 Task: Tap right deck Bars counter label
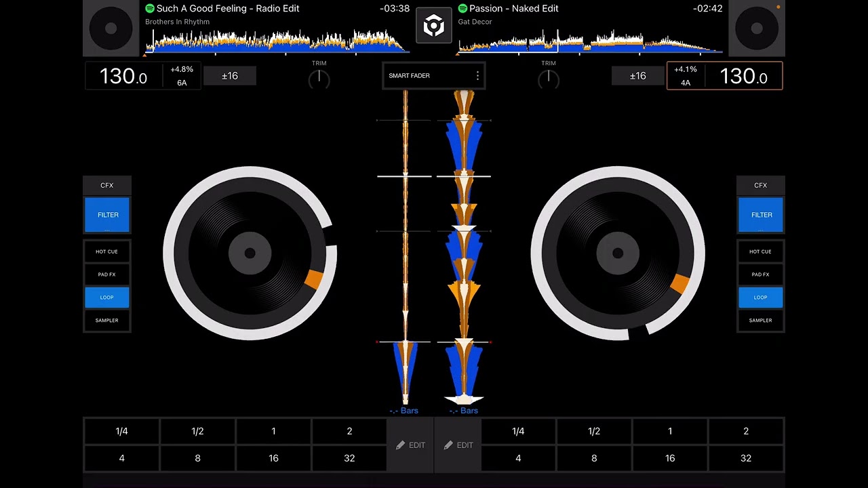point(464,411)
